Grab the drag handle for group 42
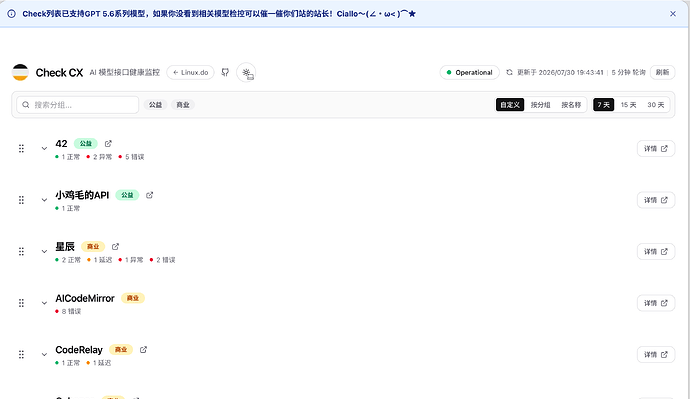 [x=21, y=148]
